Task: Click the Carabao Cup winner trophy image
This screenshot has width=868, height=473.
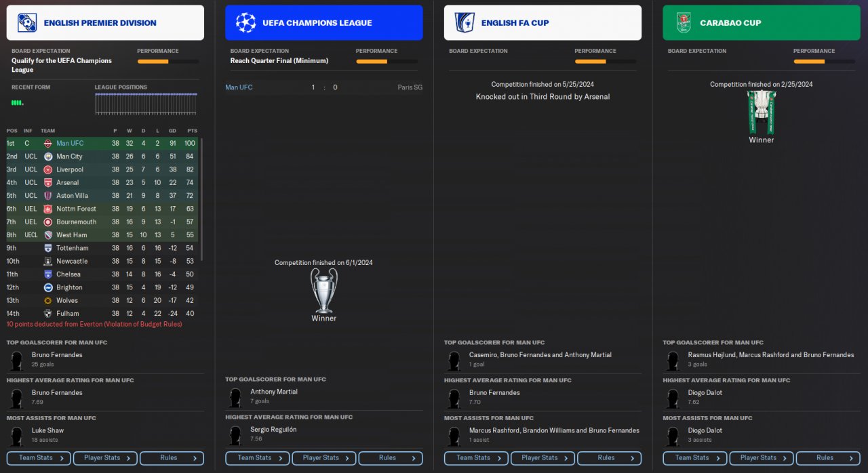Action: [x=761, y=112]
